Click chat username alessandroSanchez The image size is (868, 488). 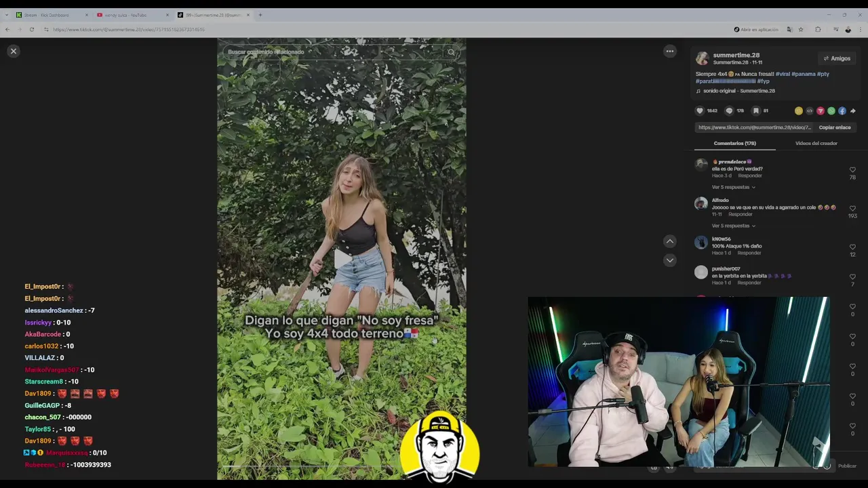tap(54, 310)
